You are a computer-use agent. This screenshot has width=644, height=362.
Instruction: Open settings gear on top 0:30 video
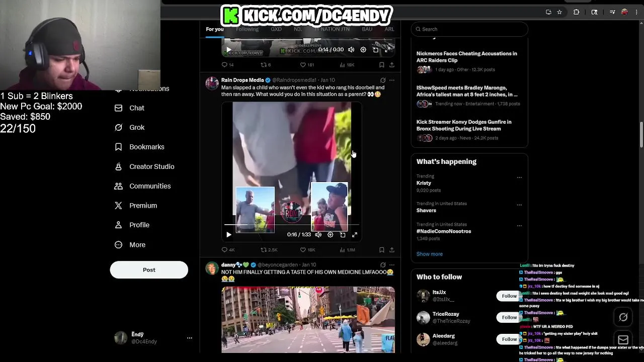click(x=363, y=50)
